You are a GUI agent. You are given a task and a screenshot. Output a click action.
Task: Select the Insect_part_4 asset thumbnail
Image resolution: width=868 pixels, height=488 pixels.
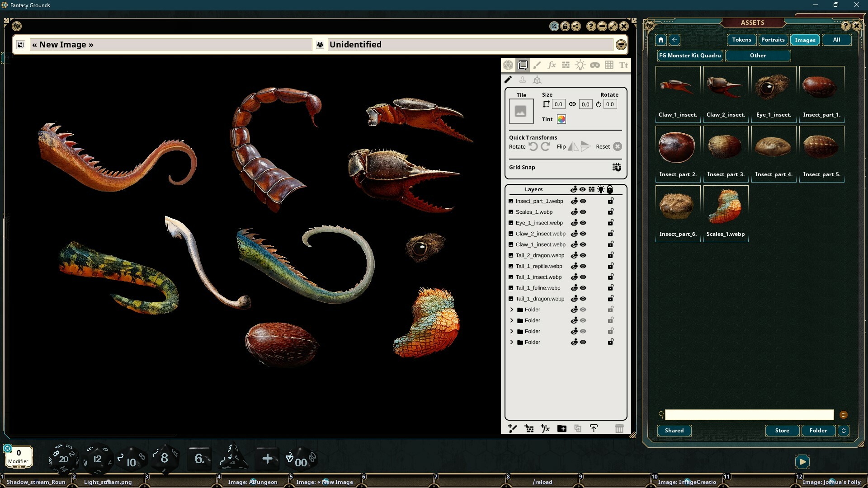pos(773,146)
